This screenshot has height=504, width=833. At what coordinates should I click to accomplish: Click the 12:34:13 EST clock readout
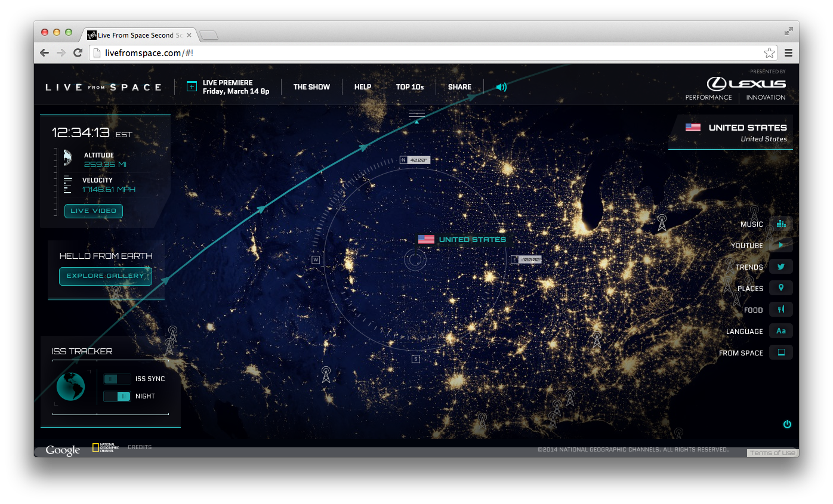pyautogui.click(x=92, y=133)
